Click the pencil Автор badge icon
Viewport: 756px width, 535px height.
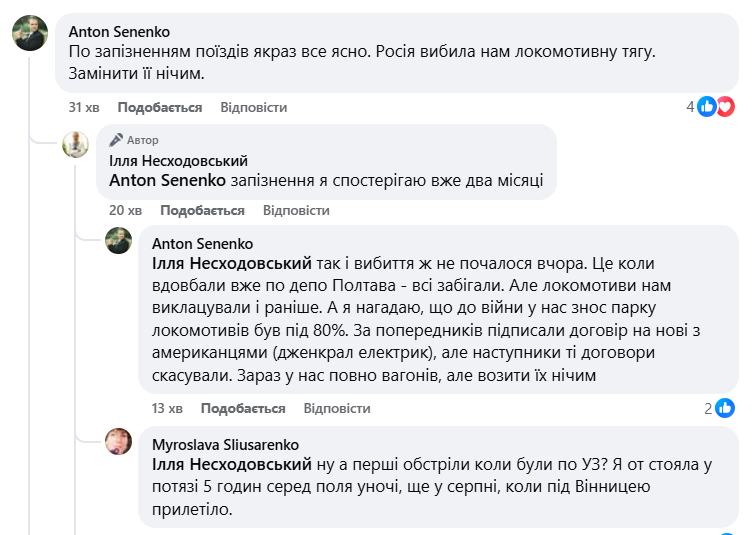coord(116,140)
